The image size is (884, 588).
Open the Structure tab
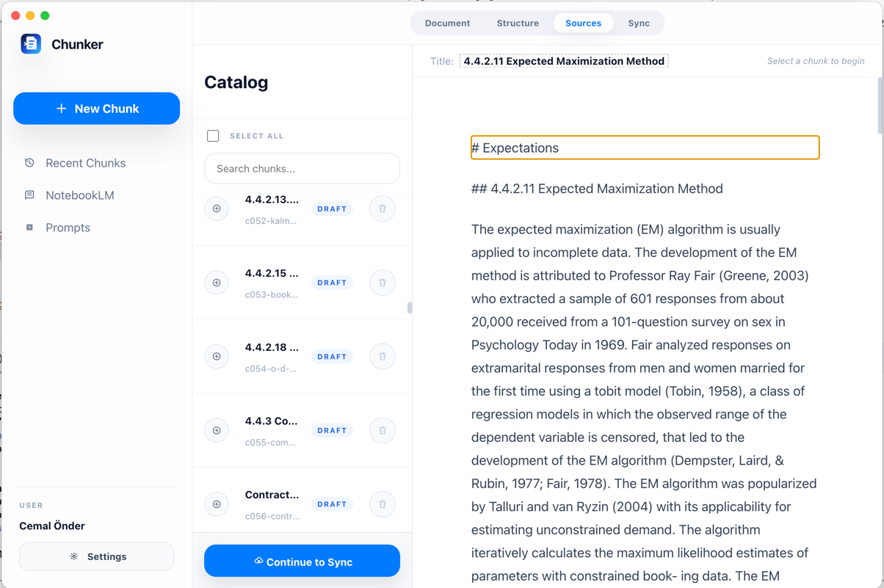(x=518, y=23)
